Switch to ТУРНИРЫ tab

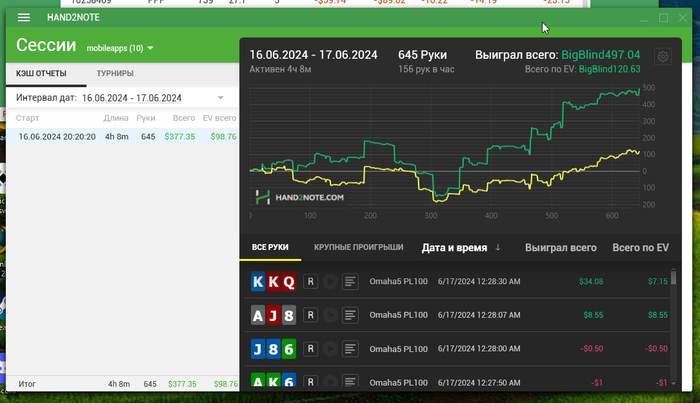tap(115, 74)
